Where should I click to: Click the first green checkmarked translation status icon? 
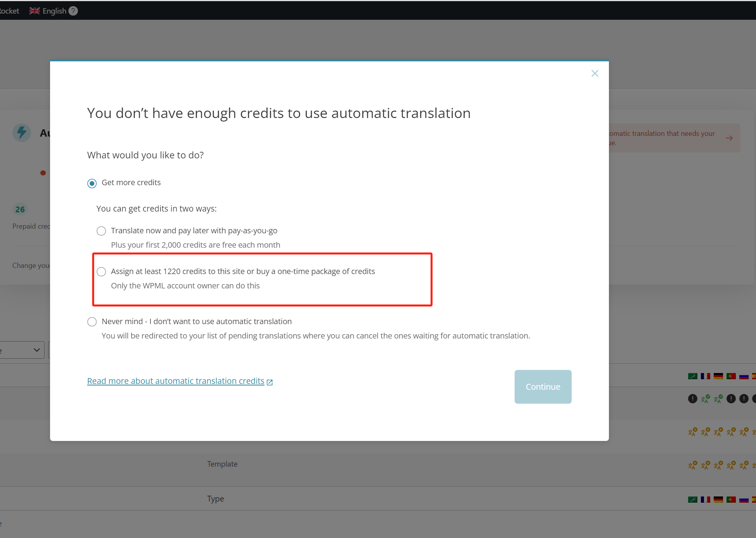coord(706,399)
